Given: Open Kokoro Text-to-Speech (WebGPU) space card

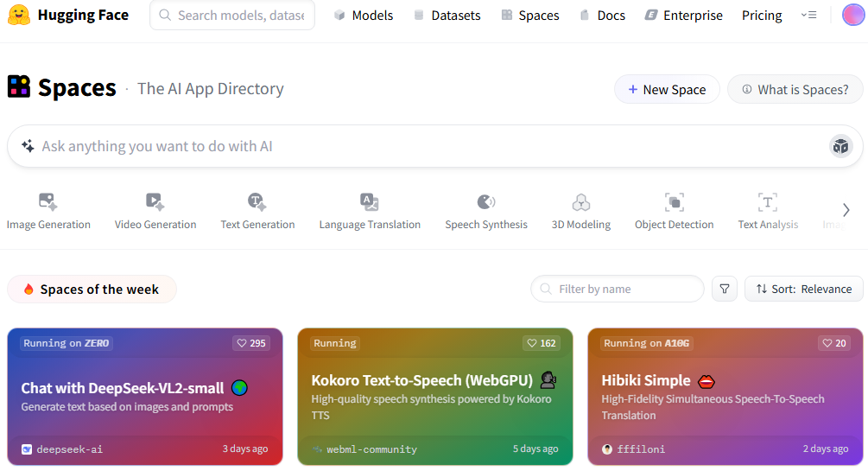Looking at the screenshot, I should tap(435, 397).
